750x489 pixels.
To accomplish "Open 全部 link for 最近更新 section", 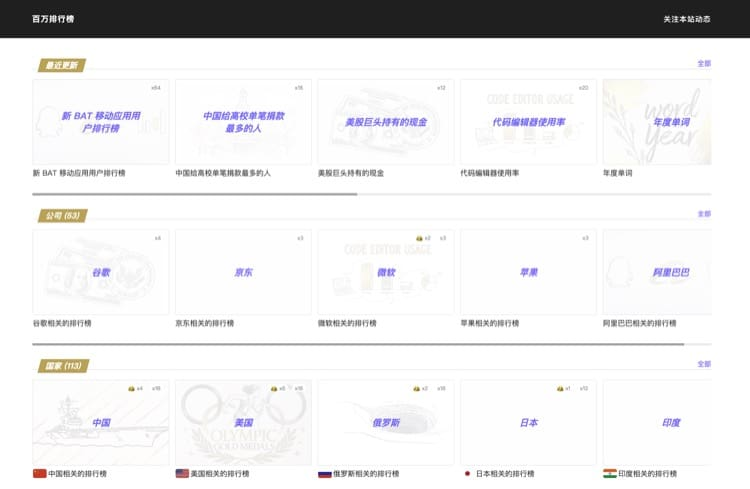I will tap(704, 63).
